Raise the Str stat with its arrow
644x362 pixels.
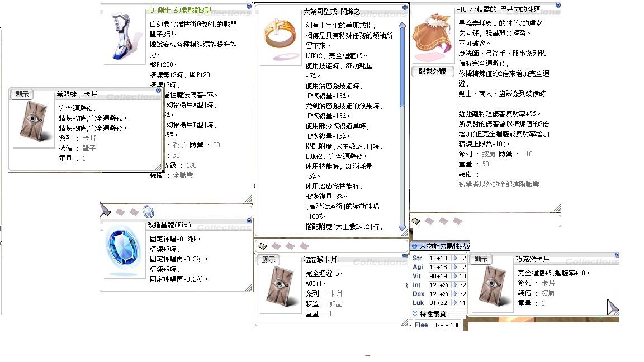456,258
